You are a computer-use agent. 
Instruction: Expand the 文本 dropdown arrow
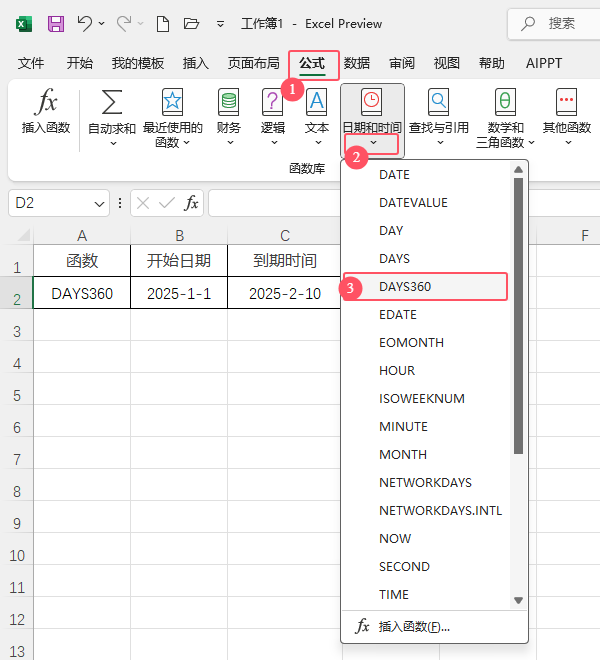[x=318, y=143]
